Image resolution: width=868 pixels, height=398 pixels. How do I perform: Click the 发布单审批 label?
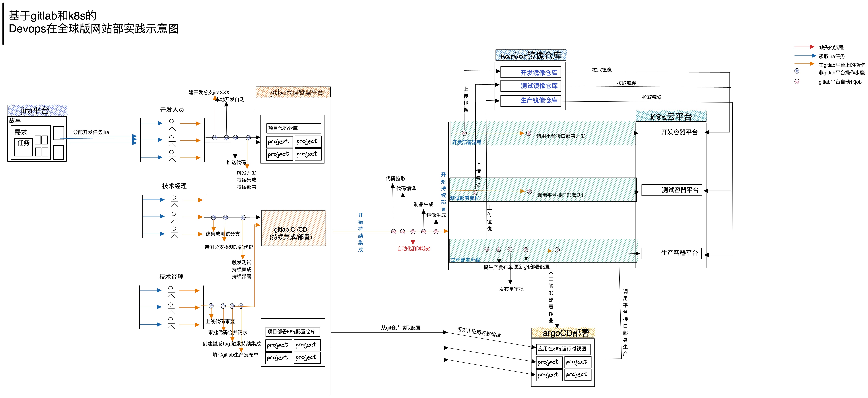[x=511, y=289]
